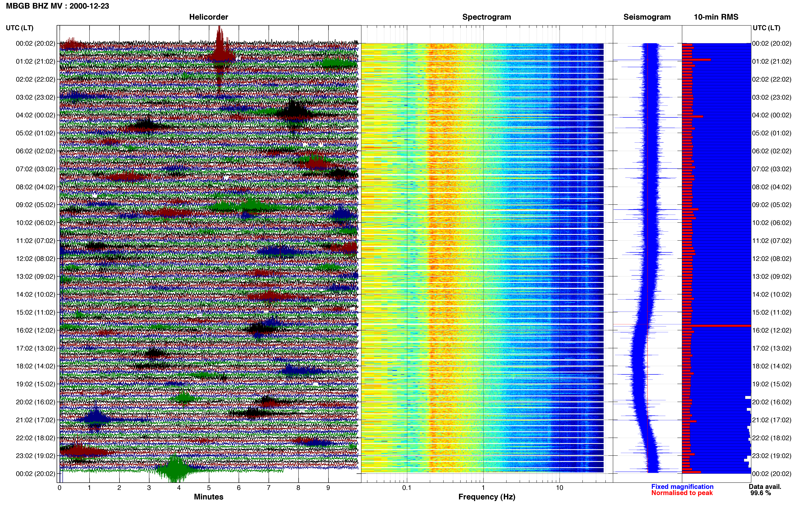Click right time label '01:02 (21:02)'

click(x=772, y=61)
